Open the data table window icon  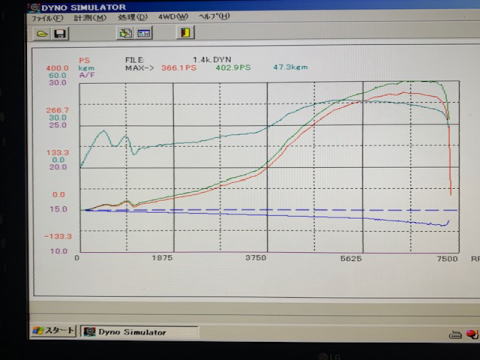144,33
